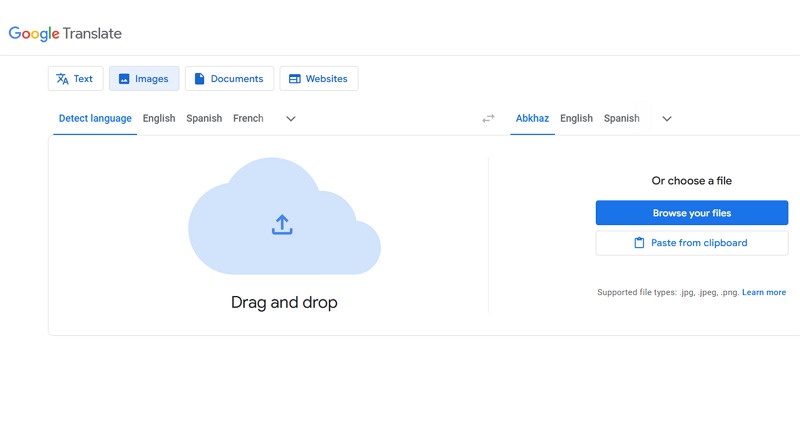Expand the target languages dropdown arrow
Image resolution: width=800 pixels, height=441 pixels.
[667, 119]
